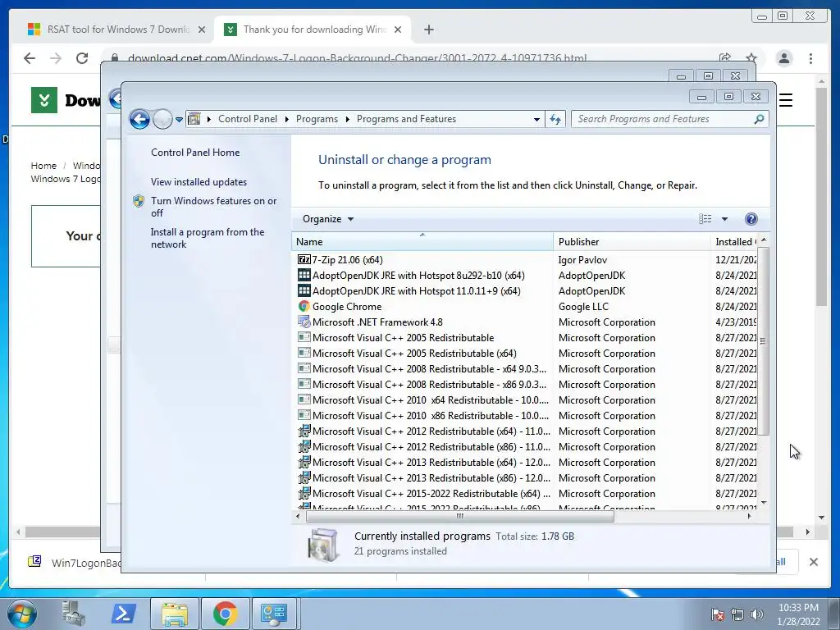This screenshot has height=630, width=840.
Task: Open Turn Windows features on or off
Action: (x=213, y=207)
